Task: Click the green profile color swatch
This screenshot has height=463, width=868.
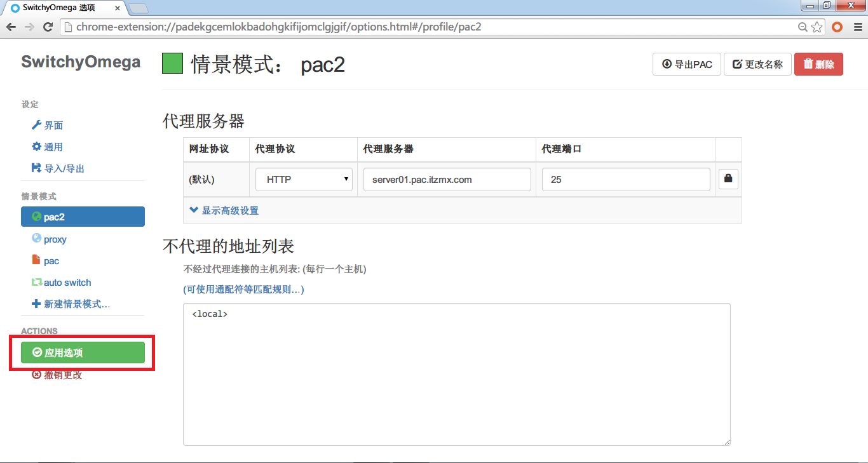Action: tap(172, 64)
